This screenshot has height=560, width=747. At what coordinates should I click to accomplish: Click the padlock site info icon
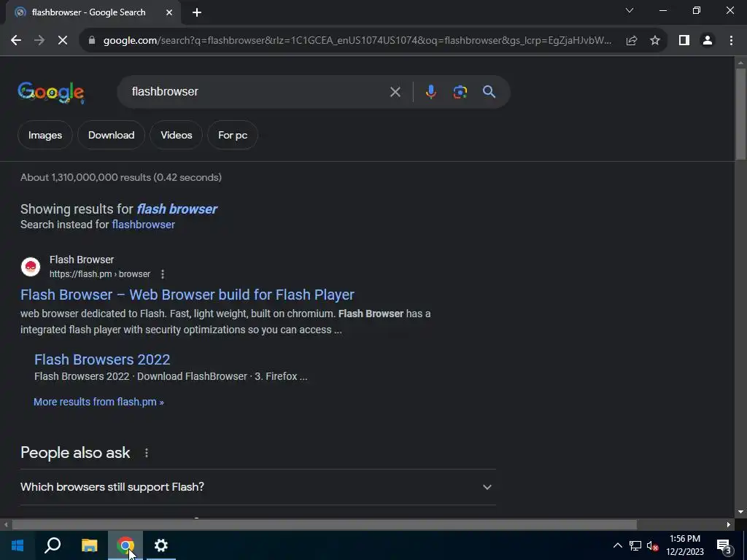pyautogui.click(x=92, y=41)
